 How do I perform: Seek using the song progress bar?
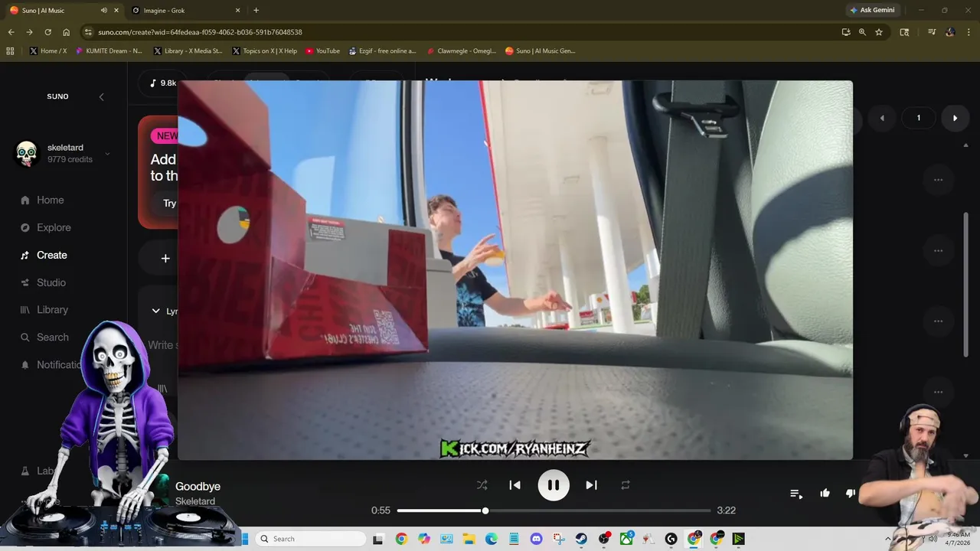click(x=554, y=510)
